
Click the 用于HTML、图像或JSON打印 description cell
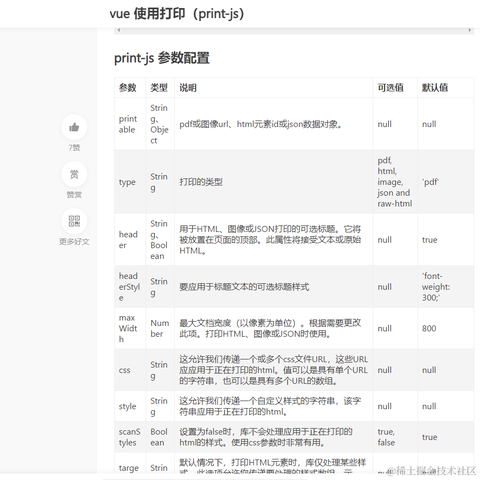[x=273, y=240]
